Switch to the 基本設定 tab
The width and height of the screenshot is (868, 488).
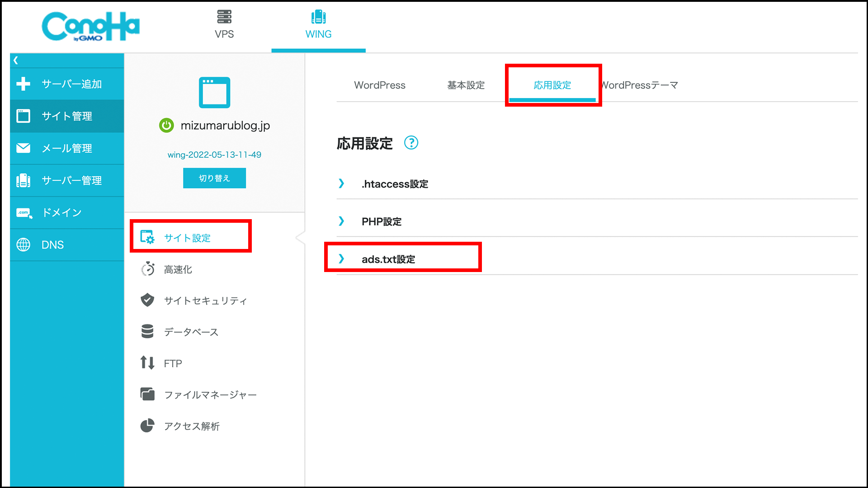466,85
